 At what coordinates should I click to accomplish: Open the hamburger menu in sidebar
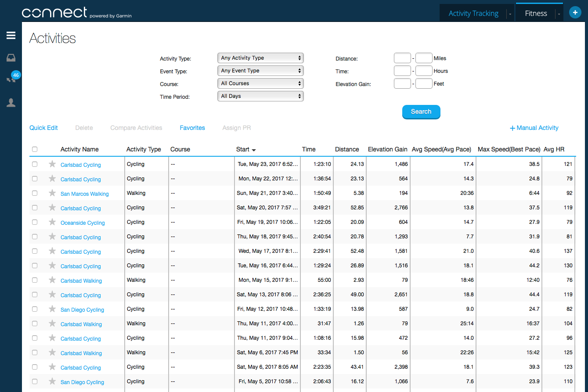point(11,36)
